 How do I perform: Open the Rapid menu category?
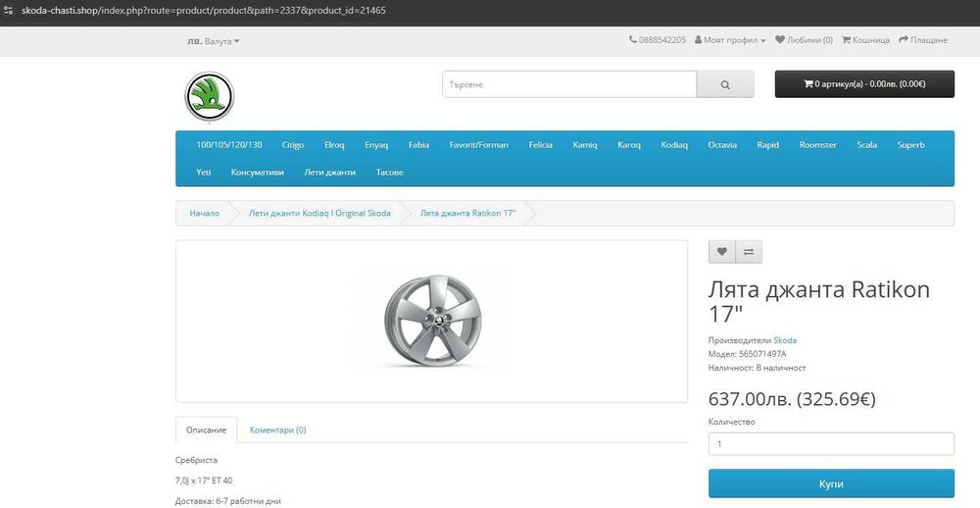click(x=768, y=144)
